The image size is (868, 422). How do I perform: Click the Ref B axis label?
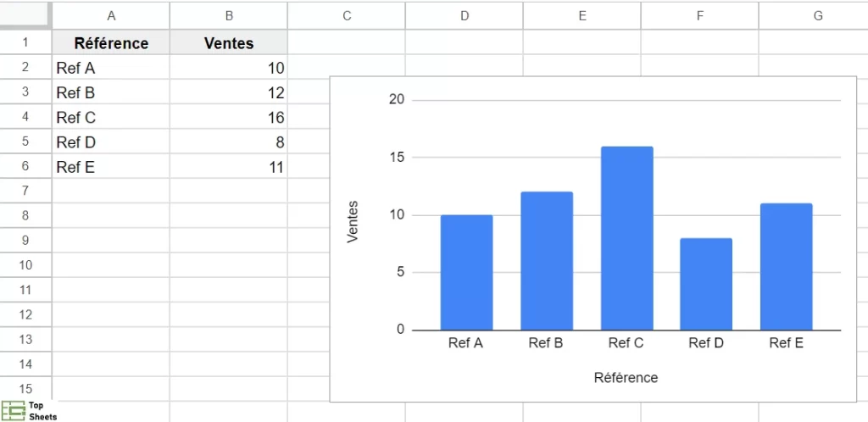546,343
